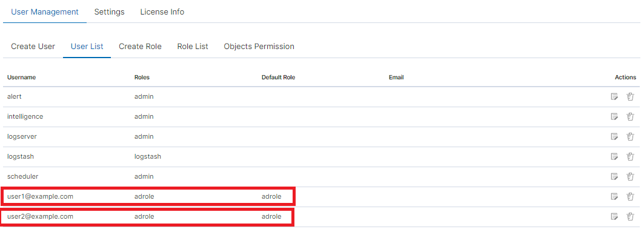The height and width of the screenshot is (232, 644).
Task: Open the User Management tab
Action: (x=45, y=12)
